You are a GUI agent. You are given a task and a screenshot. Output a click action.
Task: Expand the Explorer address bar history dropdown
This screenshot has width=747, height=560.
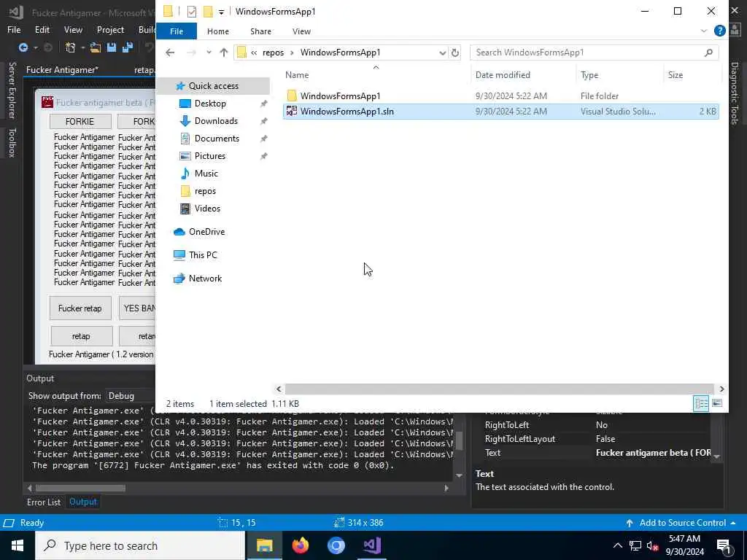(443, 52)
